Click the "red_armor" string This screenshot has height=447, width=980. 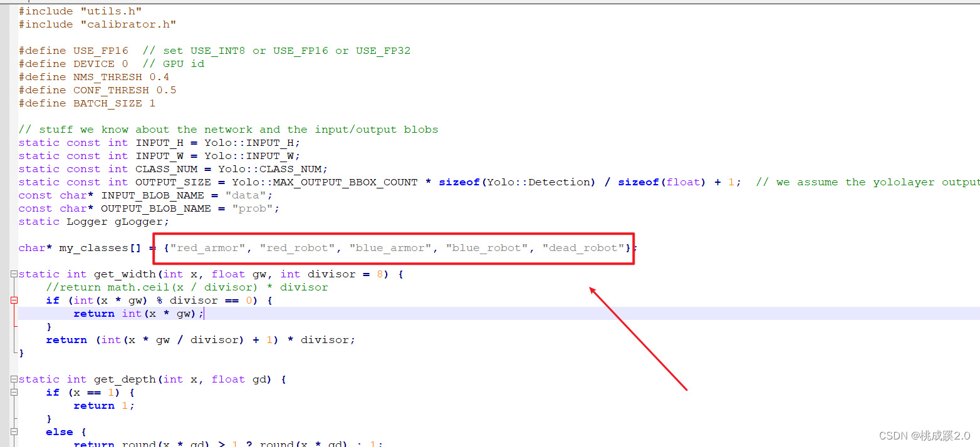coord(208,248)
